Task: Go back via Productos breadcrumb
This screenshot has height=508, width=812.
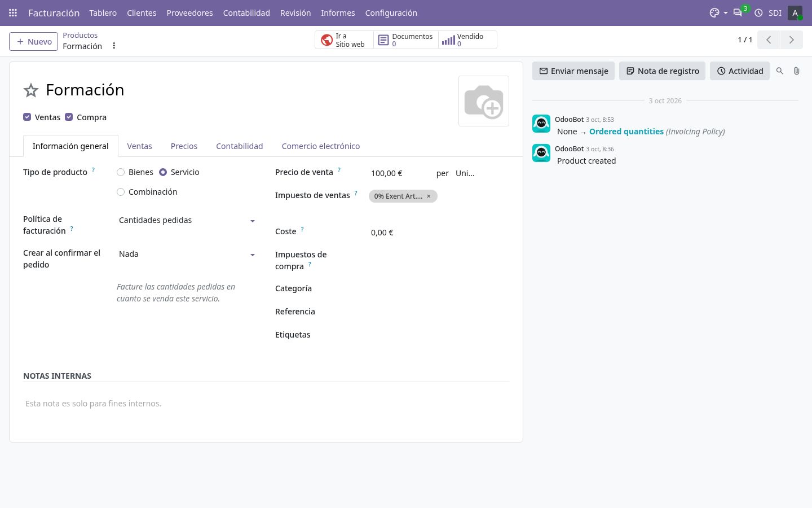Action: tap(80, 35)
